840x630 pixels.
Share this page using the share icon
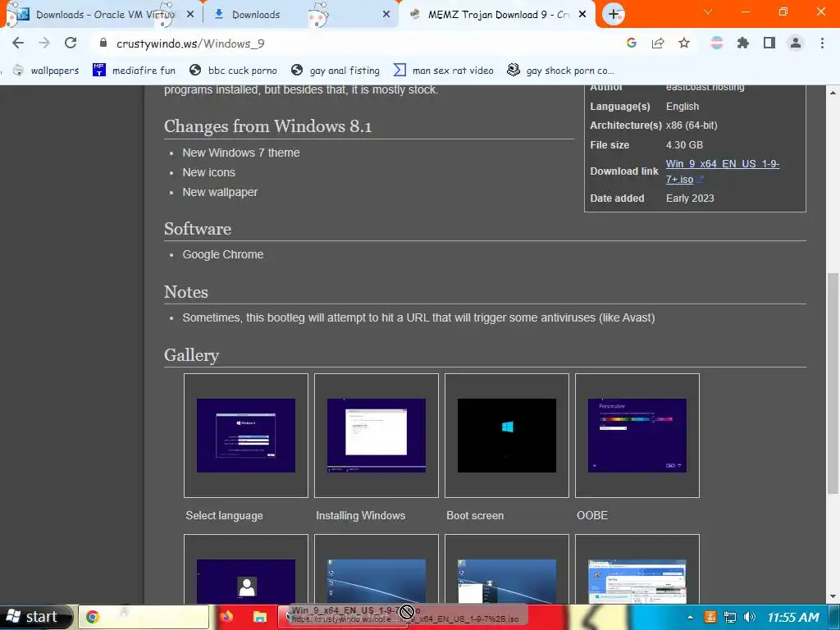(658, 43)
